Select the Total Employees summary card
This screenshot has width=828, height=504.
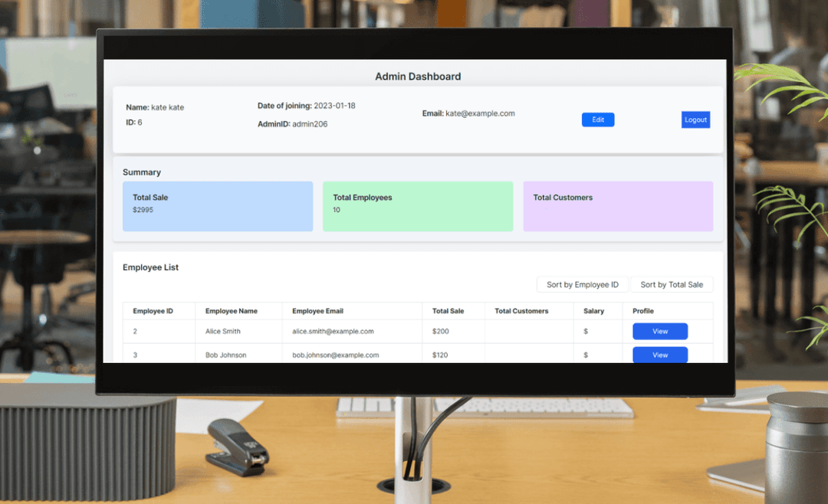pos(418,206)
